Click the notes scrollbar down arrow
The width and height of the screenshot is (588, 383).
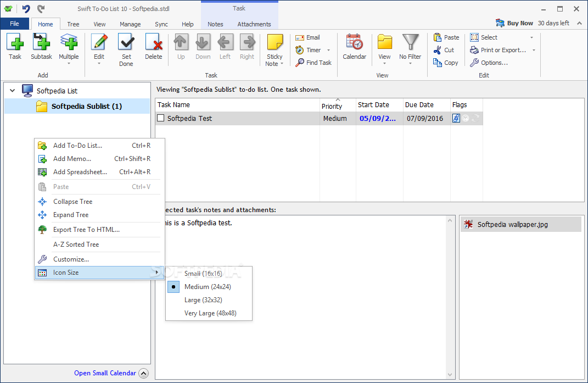450,374
